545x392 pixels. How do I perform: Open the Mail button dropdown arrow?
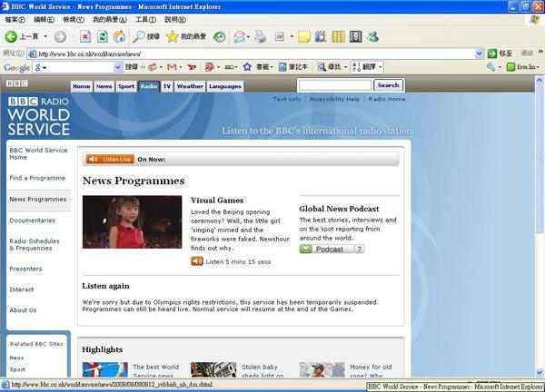[x=248, y=36]
